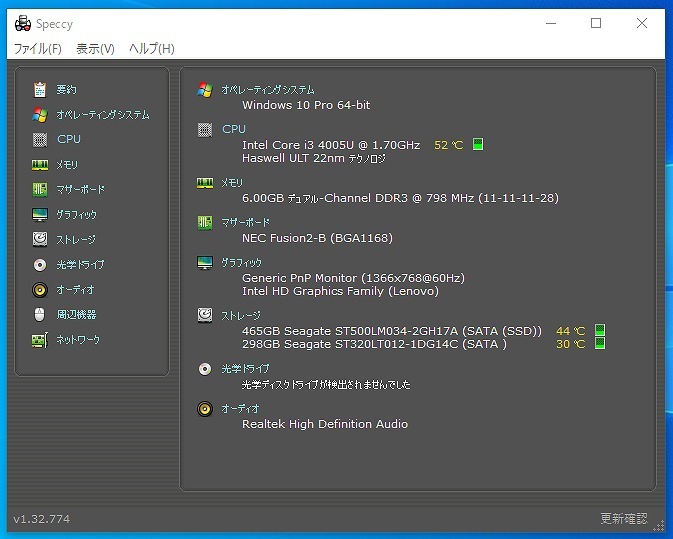Click the 光学ドライブ heading in summary panel
Viewport: 673px width, 539px height.
(x=245, y=369)
